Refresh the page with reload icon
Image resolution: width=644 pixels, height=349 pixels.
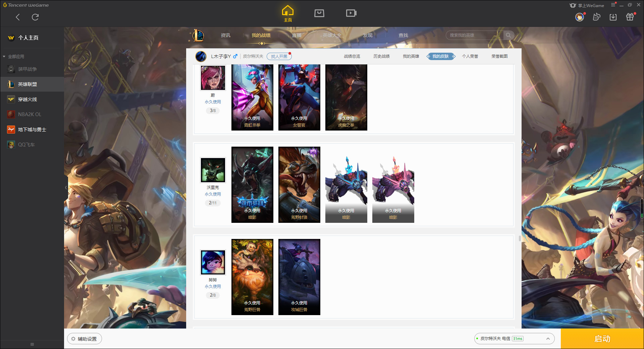35,17
